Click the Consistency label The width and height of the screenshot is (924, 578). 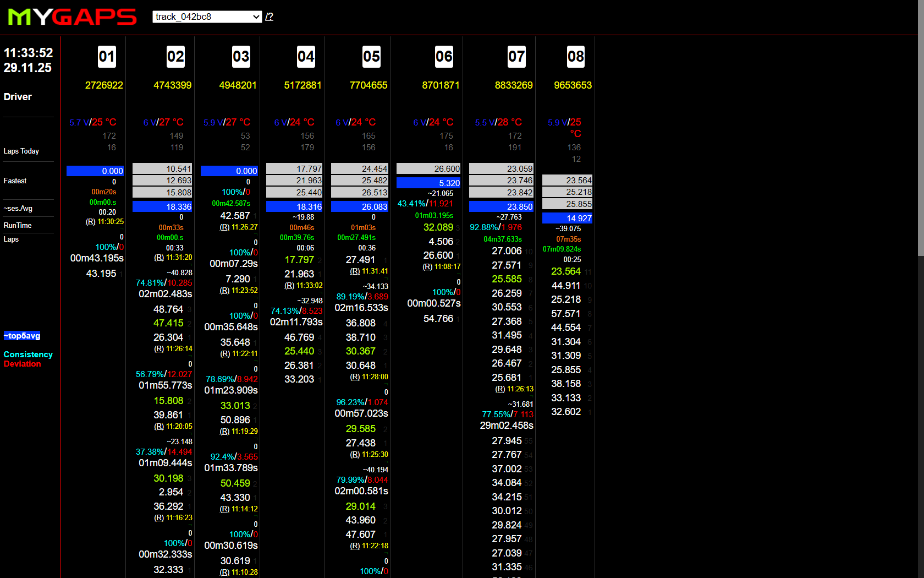pyautogui.click(x=28, y=355)
